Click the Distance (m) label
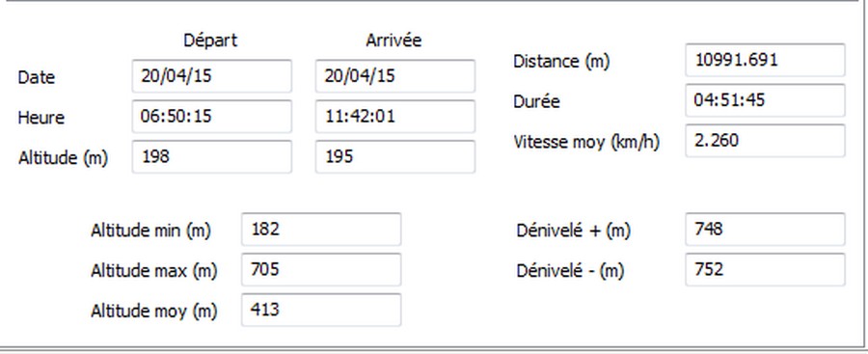 pyautogui.click(x=561, y=62)
